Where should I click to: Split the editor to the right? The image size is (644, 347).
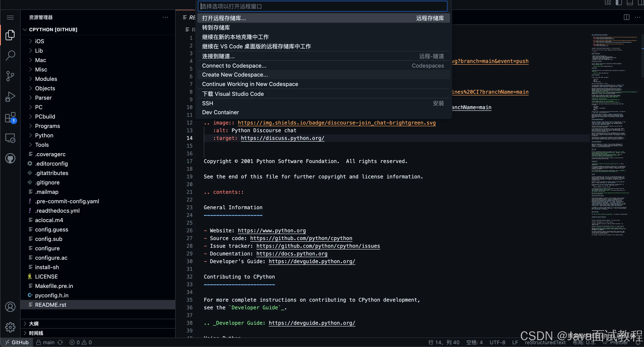[x=626, y=17]
